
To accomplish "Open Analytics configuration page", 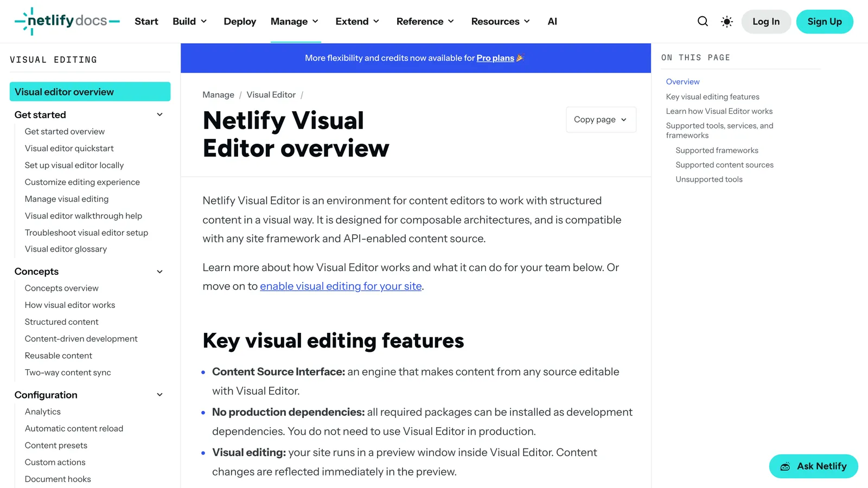I will (x=43, y=412).
